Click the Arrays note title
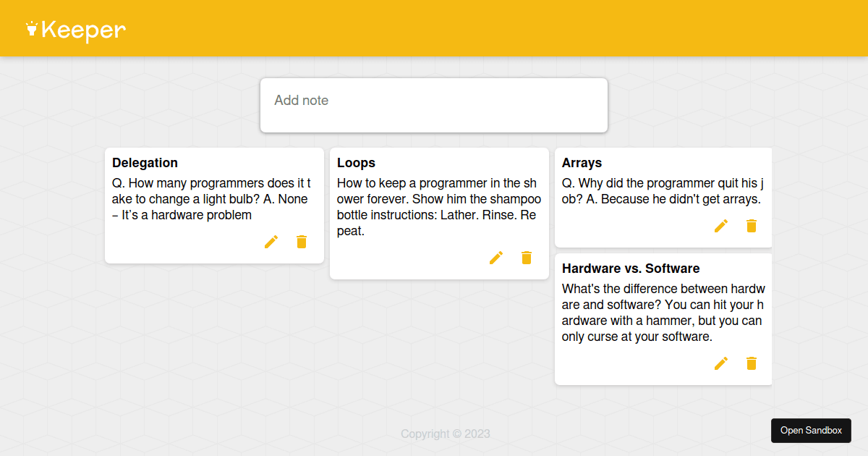The width and height of the screenshot is (868, 456). pos(582,163)
